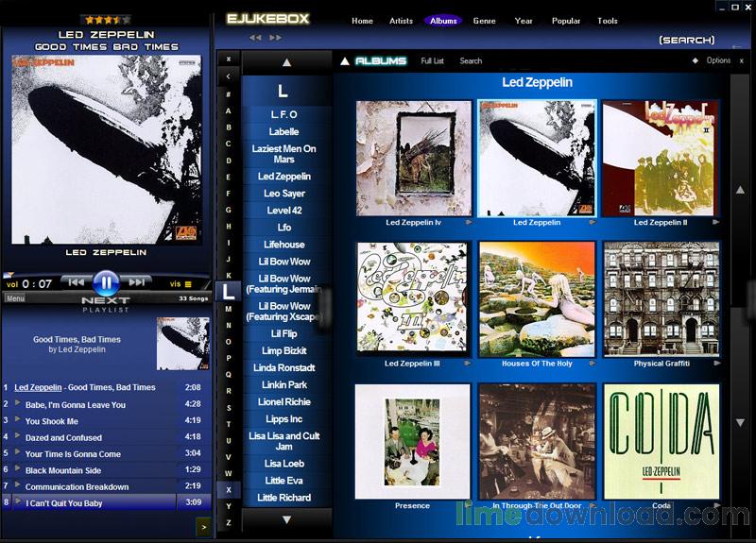Open the arrow menu next to Houses Of The Holy
The width and height of the screenshot is (756, 543).
click(593, 364)
